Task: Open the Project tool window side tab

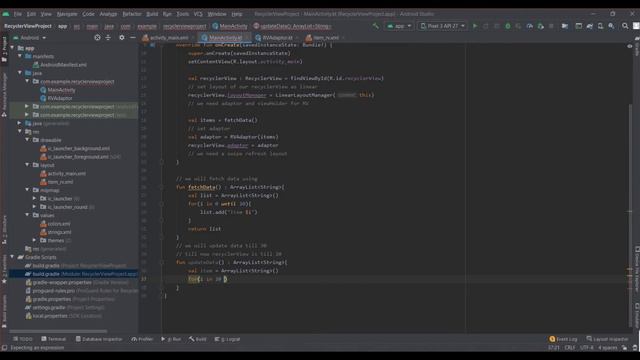Action: click(x=4, y=48)
